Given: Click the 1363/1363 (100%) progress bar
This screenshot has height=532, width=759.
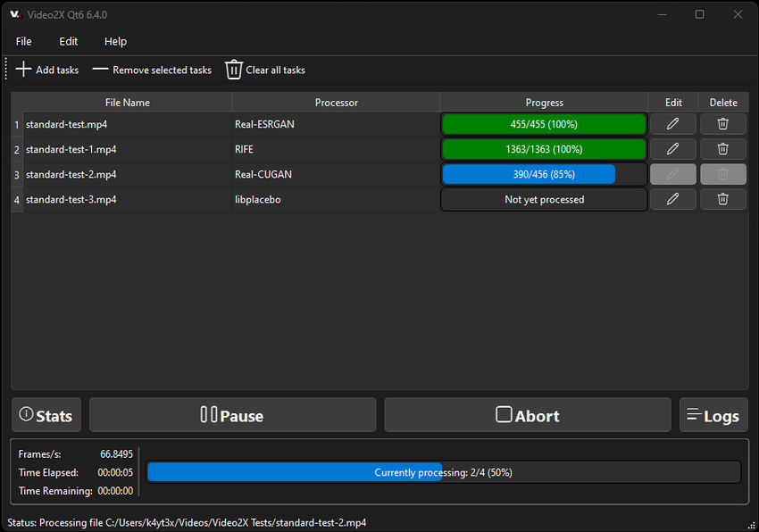Looking at the screenshot, I should (544, 150).
